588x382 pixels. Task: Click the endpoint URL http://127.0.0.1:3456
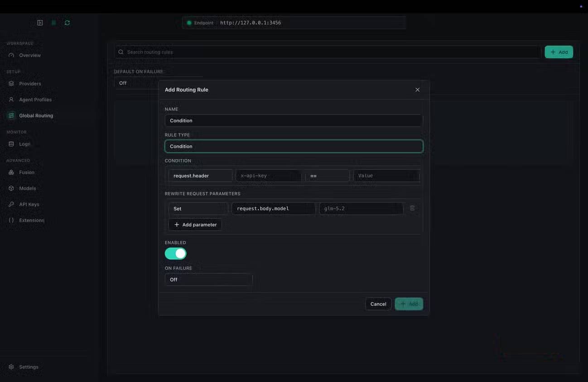(251, 23)
